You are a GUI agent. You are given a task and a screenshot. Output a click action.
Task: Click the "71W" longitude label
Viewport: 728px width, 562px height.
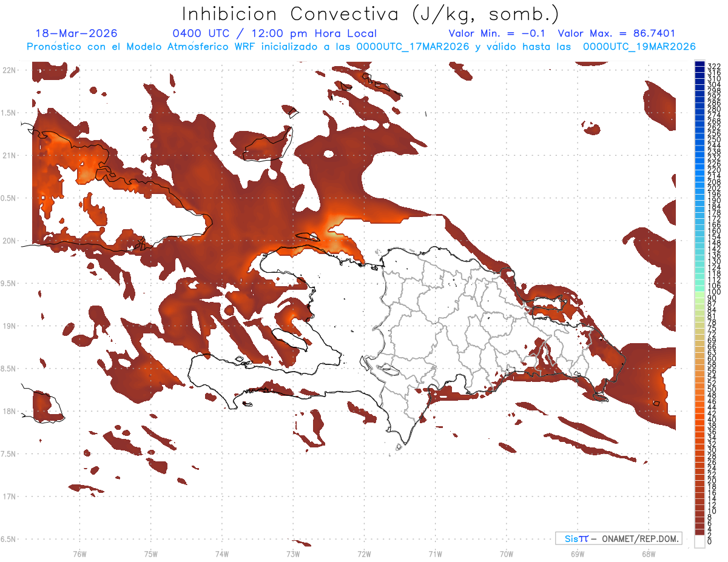[x=435, y=554]
